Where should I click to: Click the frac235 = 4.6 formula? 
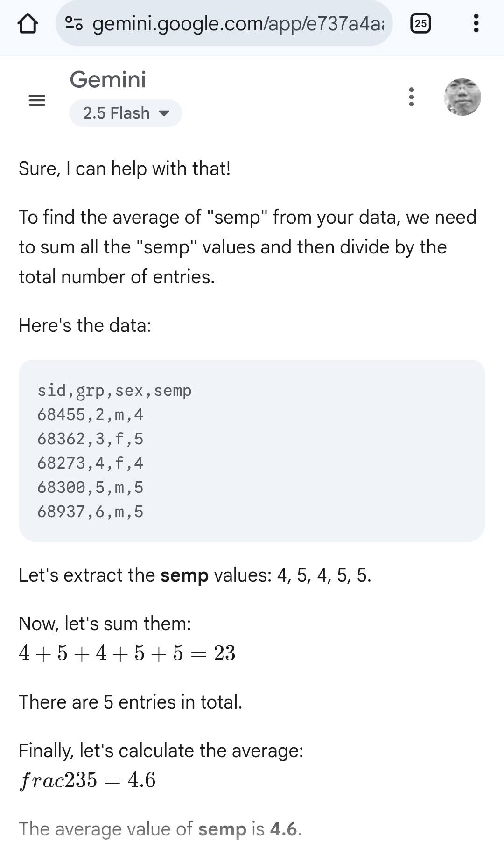[87, 780]
